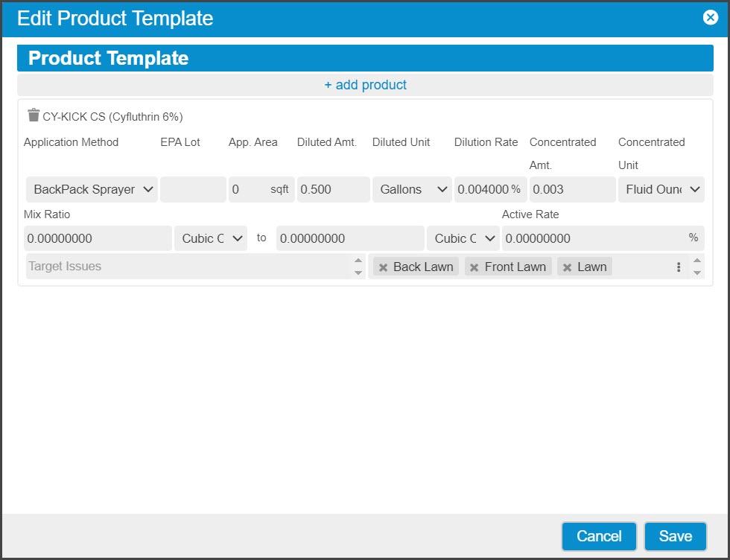Image resolution: width=730 pixels, height=560 pixels.
Task: Delete the CY-KICK CS product with trash icon
Action: pos(34,115)
